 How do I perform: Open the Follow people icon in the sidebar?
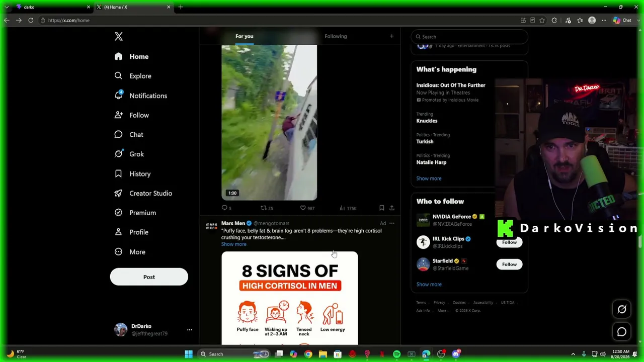tap(118, 115)
